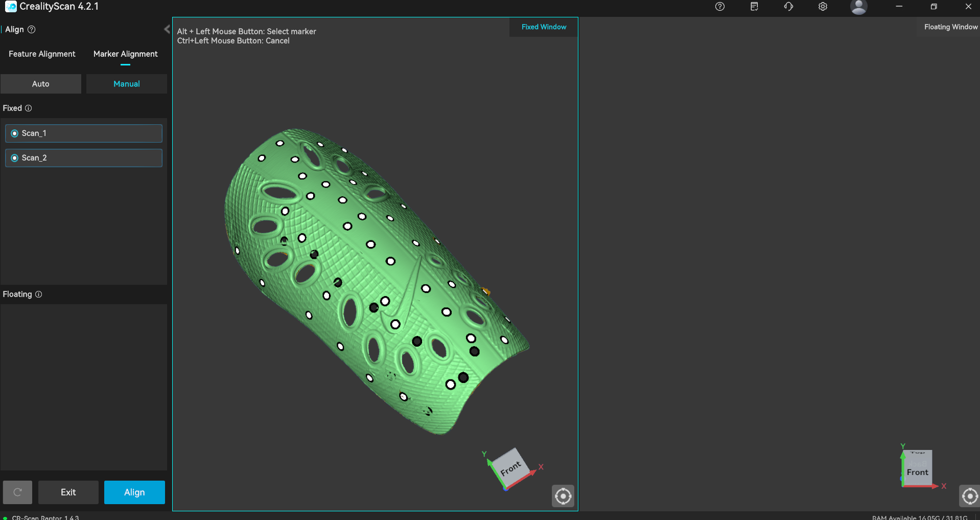Image resolution: width=980 pixels, height=520 pixels.
Task: Switch to Marker Alignment tab
Action: (125, 54)
